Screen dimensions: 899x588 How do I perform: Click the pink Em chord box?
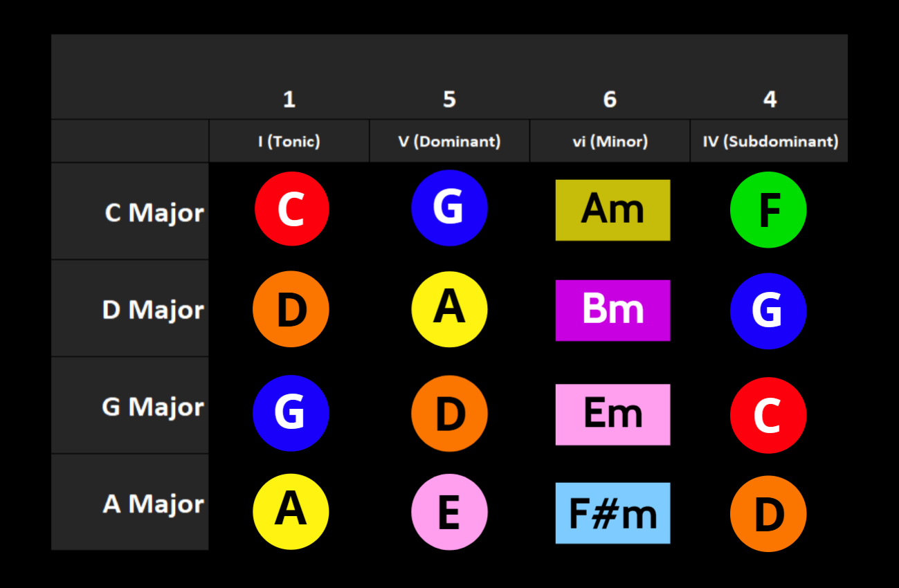612,414
